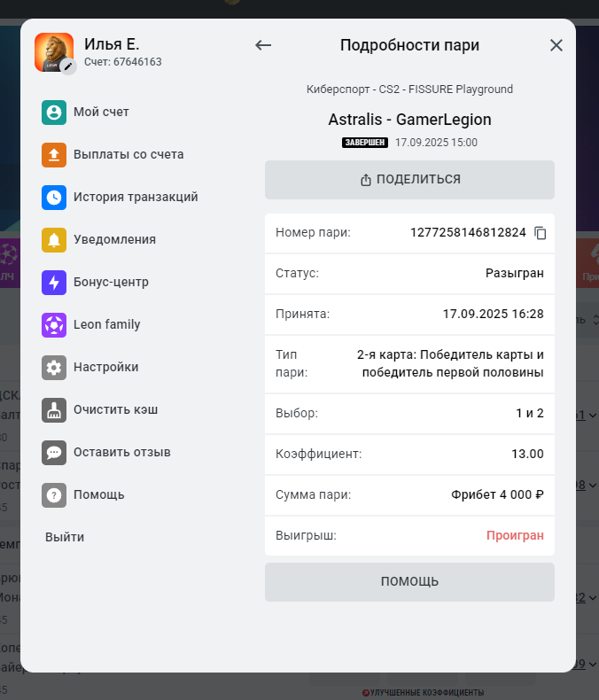Image resolution: width=599 pixels, height=700 pixels.
Task: Edit profile avatar using pencil icon
Action: tap(68, 66)
